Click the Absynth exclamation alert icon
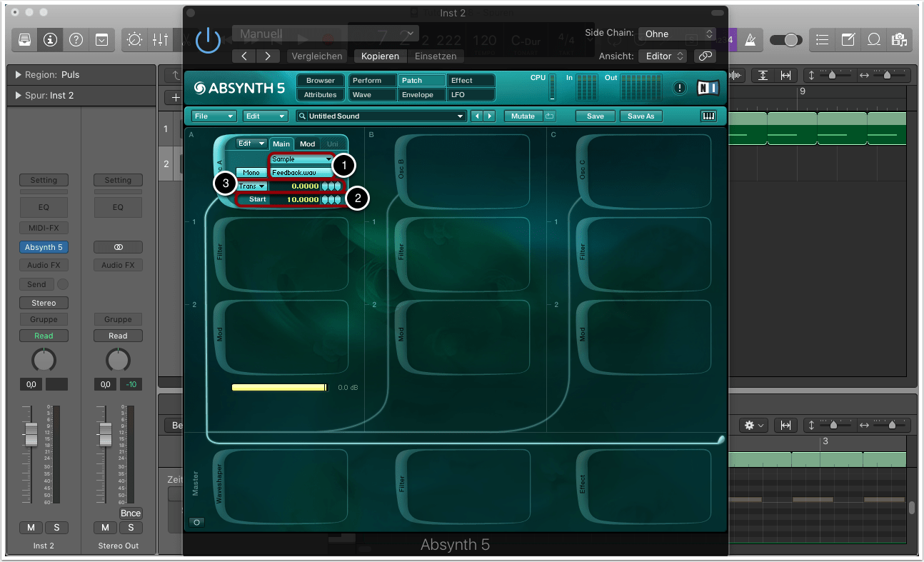 click(x=680, y=88)
